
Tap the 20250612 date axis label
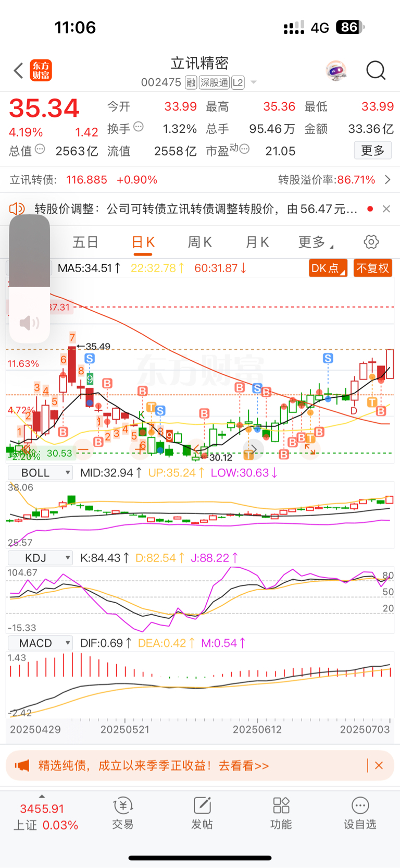[257, 729]
